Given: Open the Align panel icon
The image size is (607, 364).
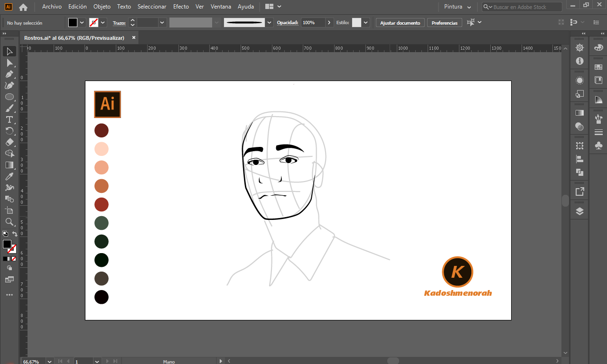Looking at the screenshot, I should click(579, 159).
